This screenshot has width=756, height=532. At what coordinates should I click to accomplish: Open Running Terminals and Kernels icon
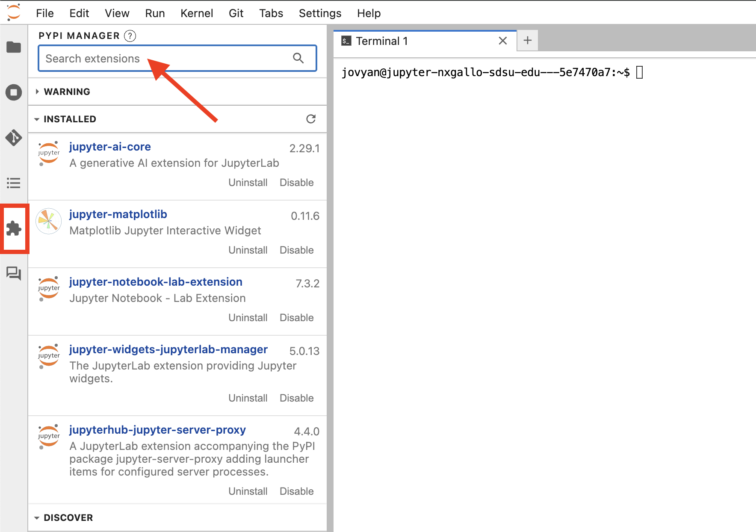14,92
